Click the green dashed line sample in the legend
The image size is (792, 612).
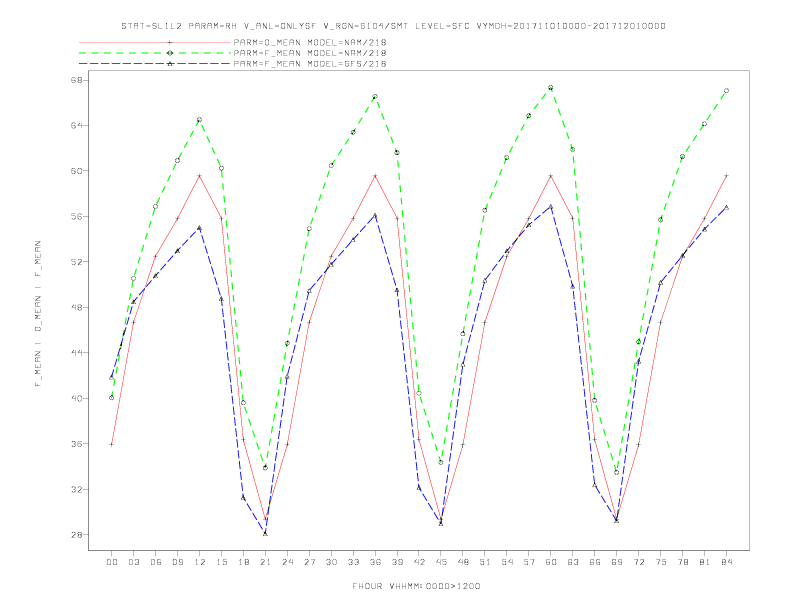coord(155,53)
